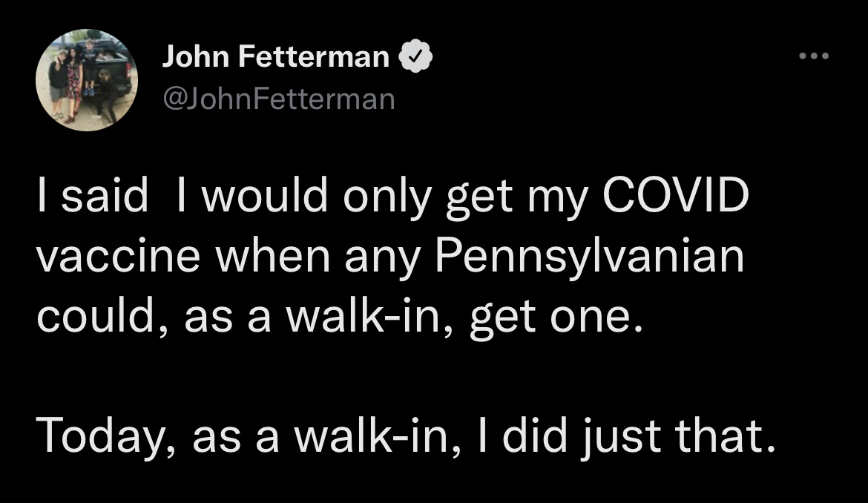Select the word "only" in the first line
868x503 pixels.
[387, 198]
